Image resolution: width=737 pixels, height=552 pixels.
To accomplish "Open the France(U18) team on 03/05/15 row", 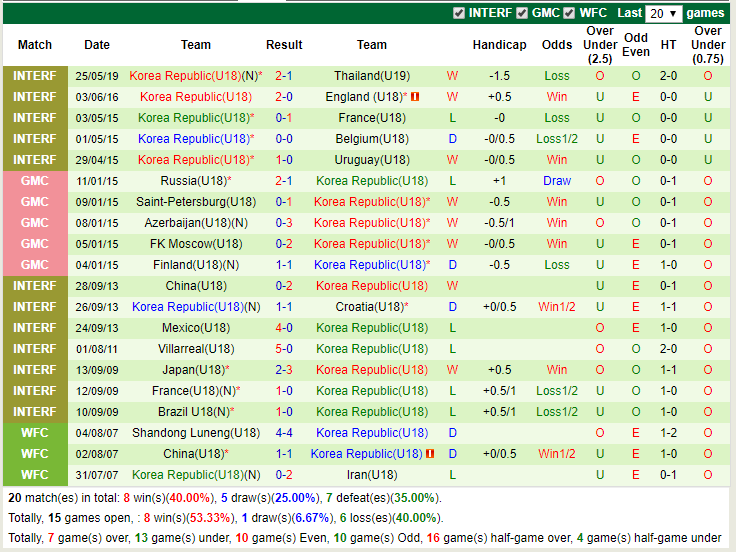I will [x=372, y=118].
